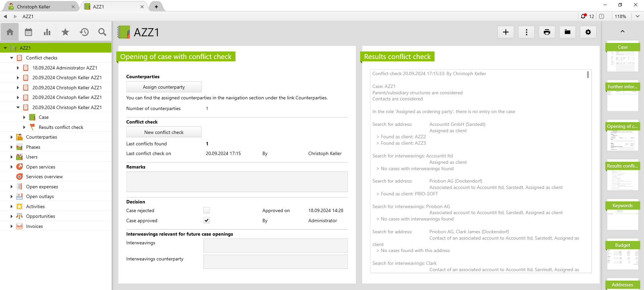Screen dimensions: 644x290
Task: Select Opportunities in the tree
Action: pos(41,216)
